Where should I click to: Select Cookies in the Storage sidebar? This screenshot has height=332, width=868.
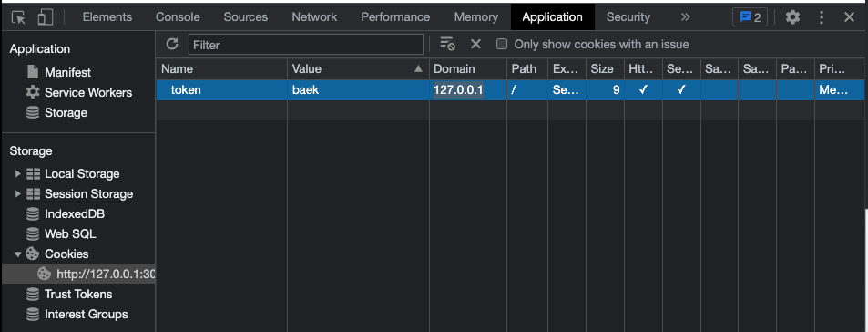(x=66, y=254)
